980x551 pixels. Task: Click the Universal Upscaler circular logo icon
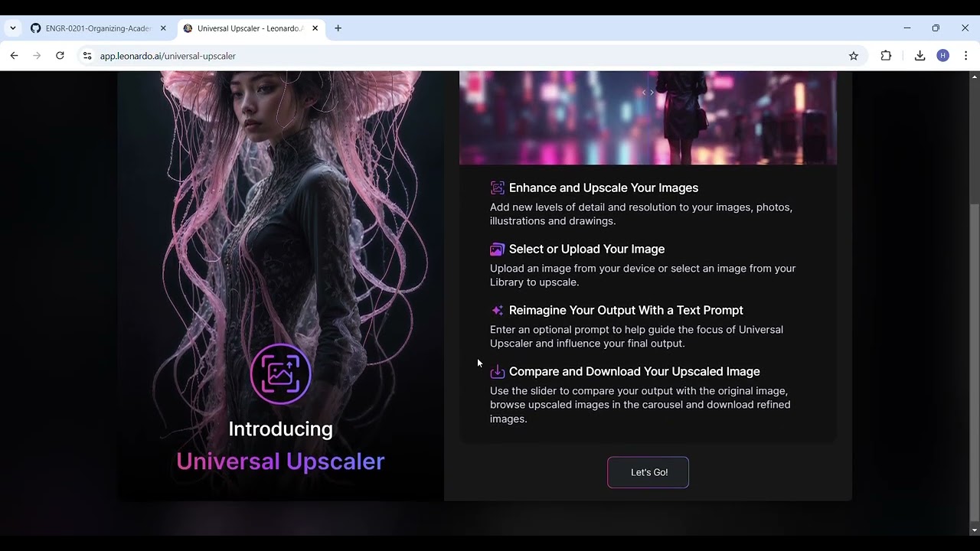pyautogui.click(x=280, y=374)
